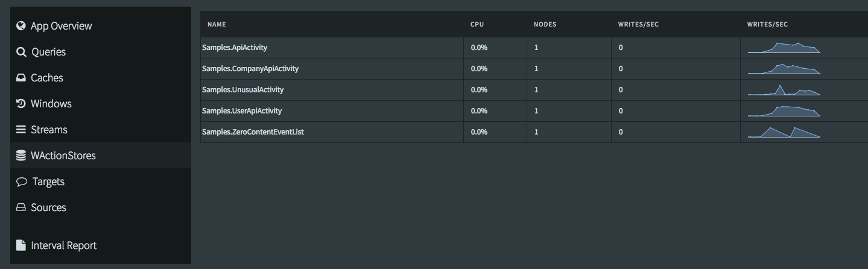Open the App Overview page
868x269 pixels.
[61, 26]
